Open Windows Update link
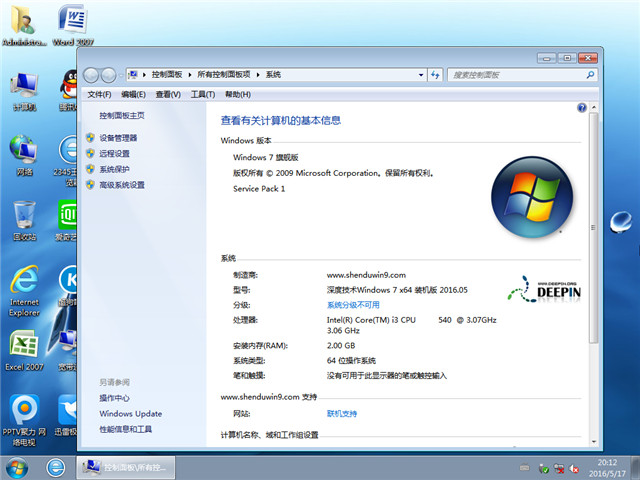The width and height of the screenshot is (640, 480). coord(131,413)
